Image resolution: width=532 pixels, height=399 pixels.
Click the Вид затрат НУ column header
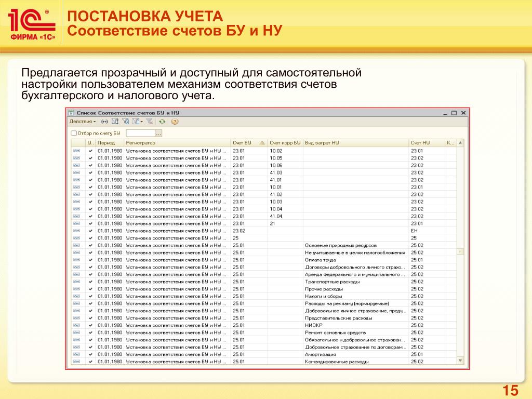pyautogui.click(x=355, y=143)
